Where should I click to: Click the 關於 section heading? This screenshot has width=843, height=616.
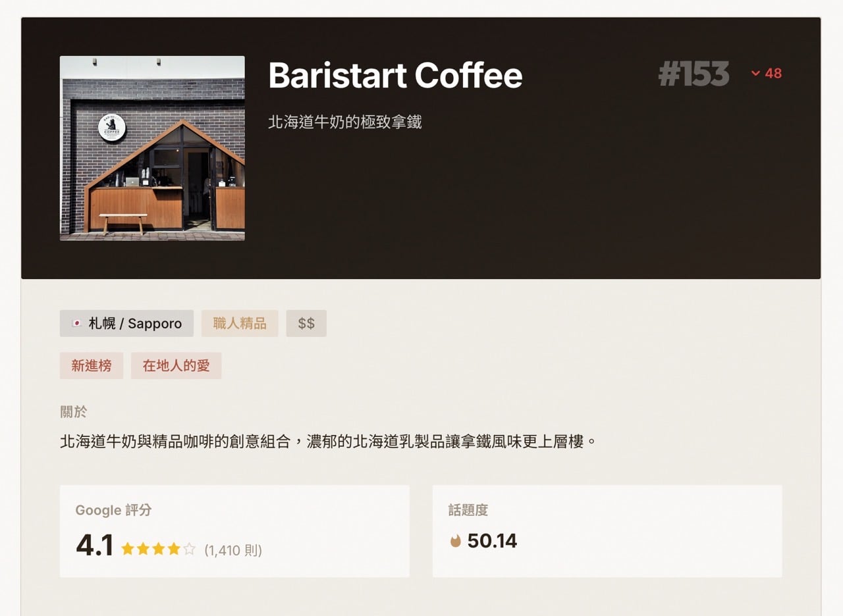(x=73, y=412)
